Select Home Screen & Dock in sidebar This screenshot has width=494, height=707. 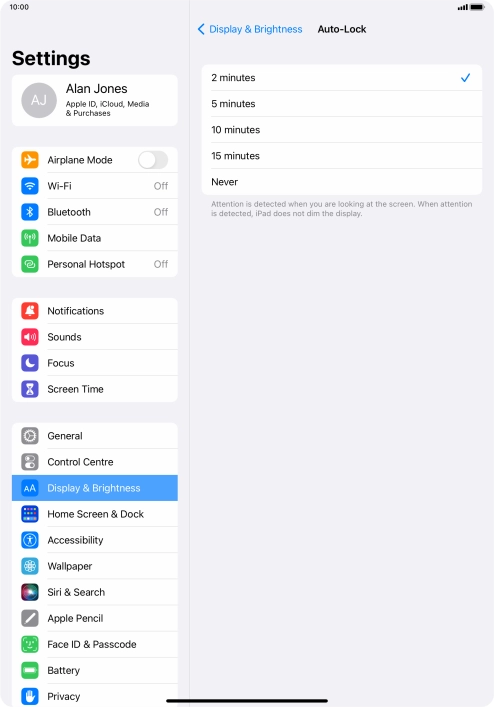pos(95,514)
